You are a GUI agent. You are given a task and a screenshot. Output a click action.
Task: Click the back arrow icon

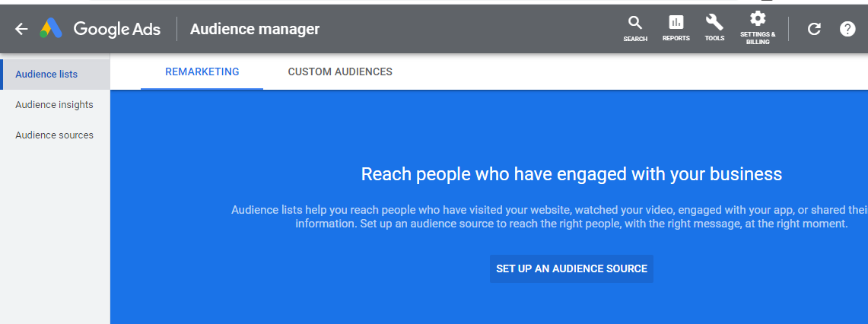(21, 29)
